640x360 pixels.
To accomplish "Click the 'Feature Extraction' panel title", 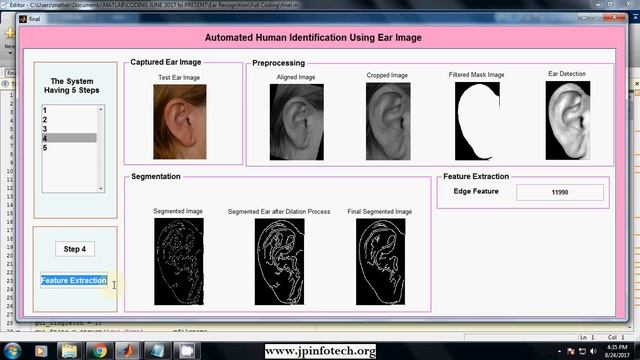I will [x=476, y=176].
